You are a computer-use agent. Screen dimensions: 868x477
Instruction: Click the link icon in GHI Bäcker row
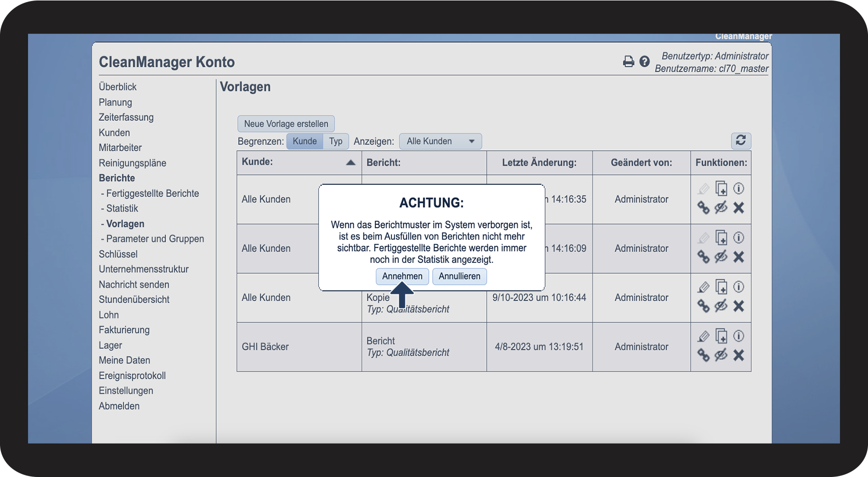point(703,355)
